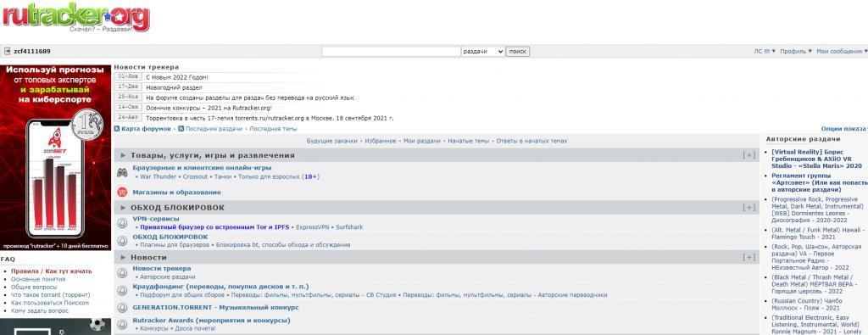
Task: Open the Мои сообщения menu
Action: click(x=842, y=52)
